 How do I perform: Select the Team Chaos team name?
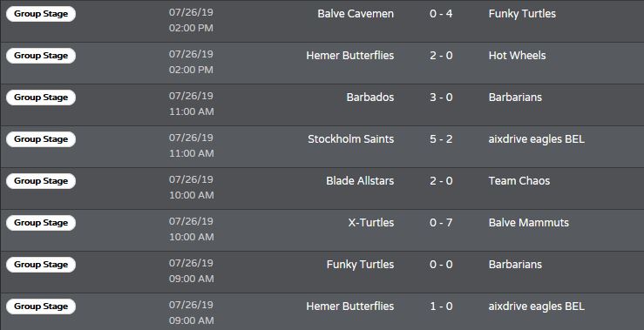tap(519, 181)
